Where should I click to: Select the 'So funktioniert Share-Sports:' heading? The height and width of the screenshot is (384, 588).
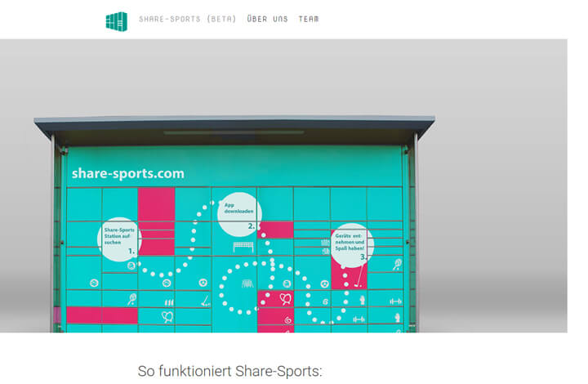point(229,371)
